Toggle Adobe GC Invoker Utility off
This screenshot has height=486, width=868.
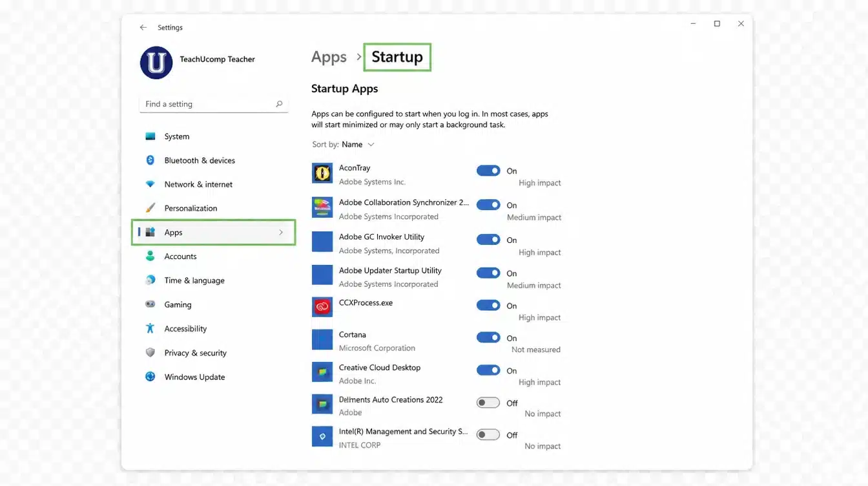pyautogui.click(x=488, y=240)
